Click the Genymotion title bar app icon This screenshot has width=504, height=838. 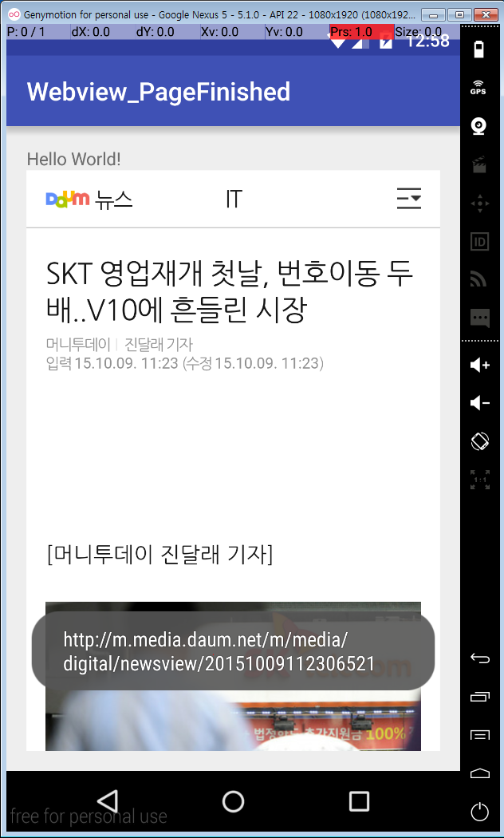point(14,14)
